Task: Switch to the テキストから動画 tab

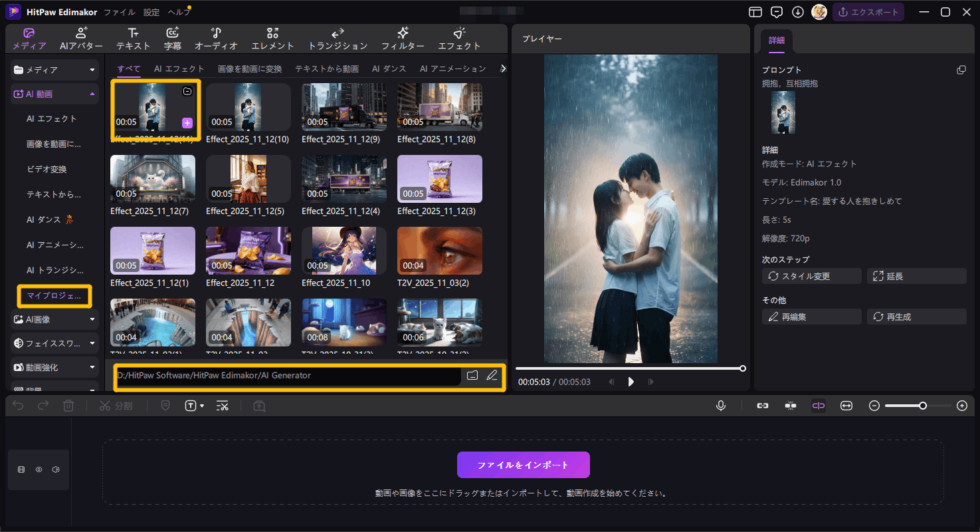Action: click(x=326, y=68)
